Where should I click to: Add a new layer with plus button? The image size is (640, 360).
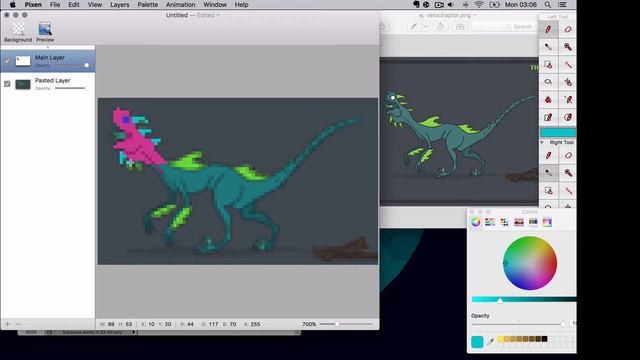(x=8, y=324)
